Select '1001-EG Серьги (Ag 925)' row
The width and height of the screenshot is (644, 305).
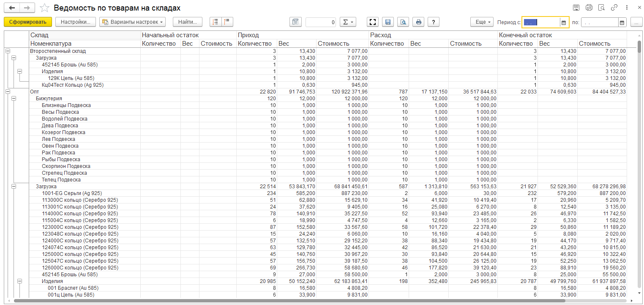pyautogui.click(x=328, y=193)
